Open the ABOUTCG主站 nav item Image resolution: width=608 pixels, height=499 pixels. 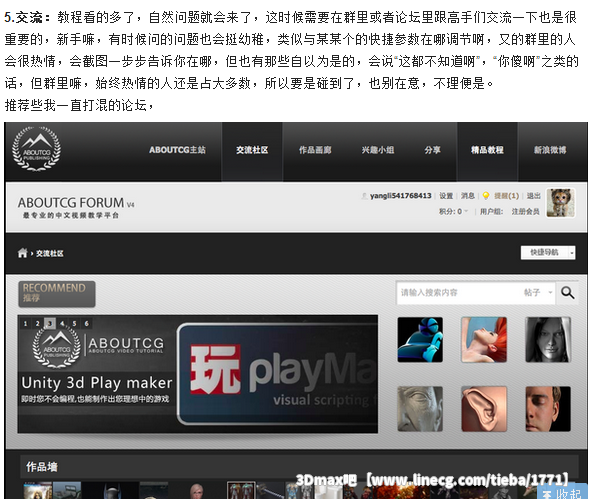[177, 150]
